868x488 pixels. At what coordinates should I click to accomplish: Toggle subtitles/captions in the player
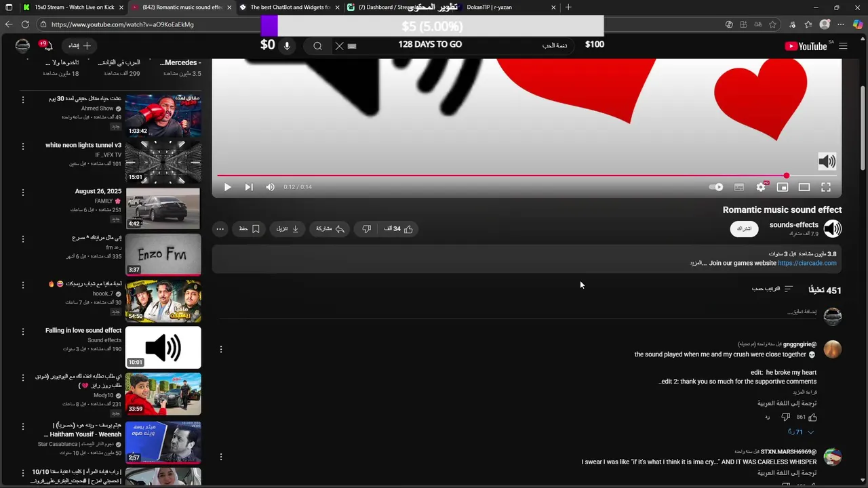pos(739,187)
